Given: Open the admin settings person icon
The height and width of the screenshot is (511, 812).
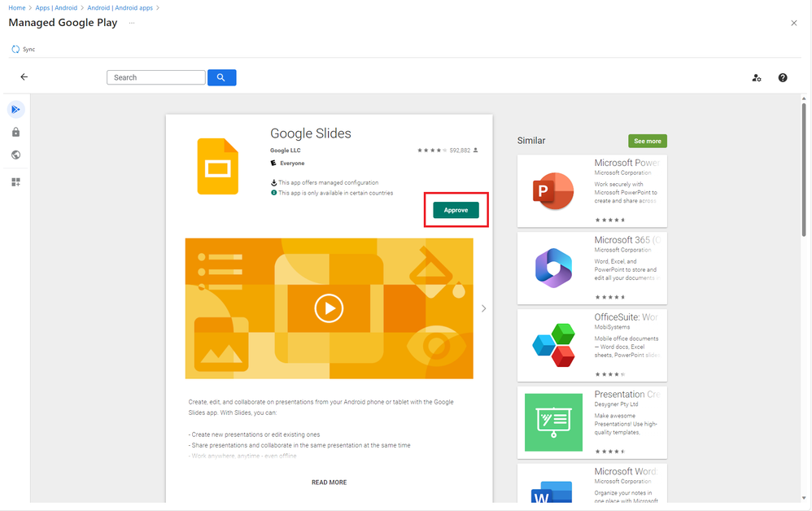Looking at the screenshot, I should pyautogui.click(x=757, y=77).
